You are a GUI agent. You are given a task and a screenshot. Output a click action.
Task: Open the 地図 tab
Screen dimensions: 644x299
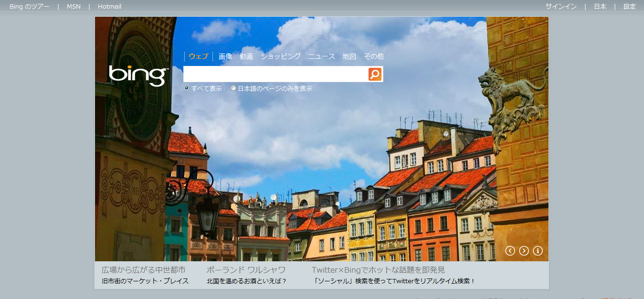pos(349,56)
